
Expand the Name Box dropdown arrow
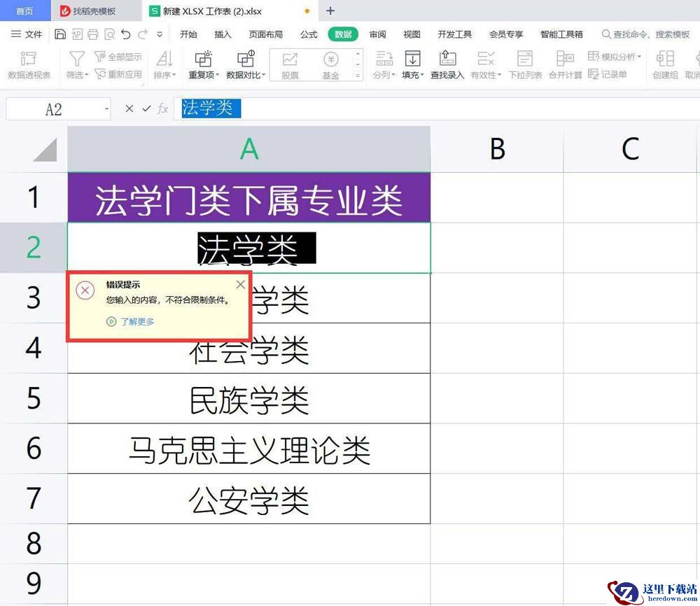(106, 109)
